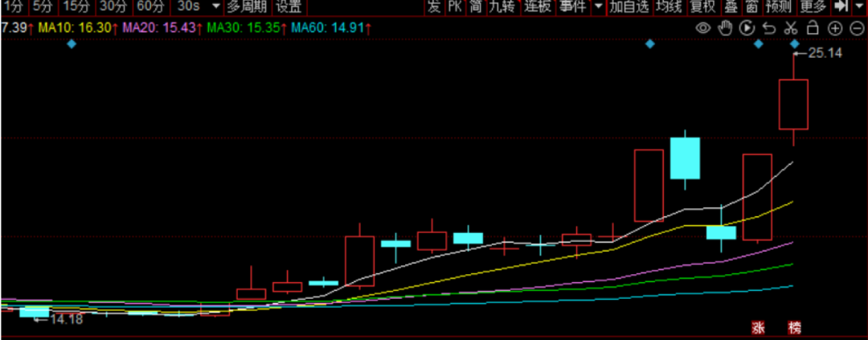Open the 更多 menu button
868x340 pixels.
coord(813,6)
